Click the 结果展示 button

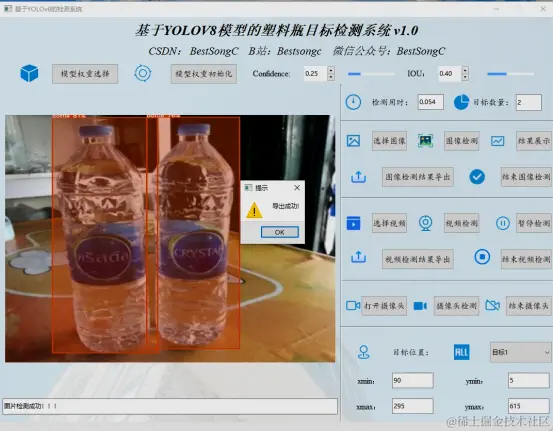(x=534, y=141)
